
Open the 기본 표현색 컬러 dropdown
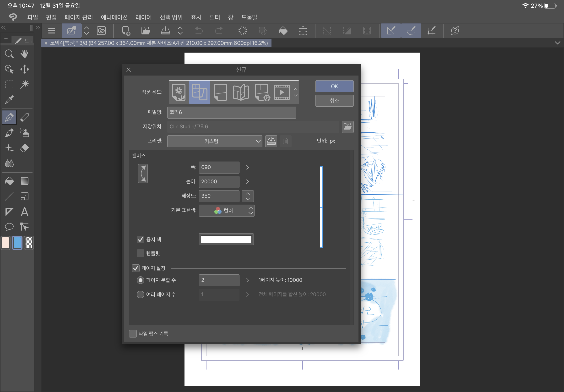tap(226, 211)
